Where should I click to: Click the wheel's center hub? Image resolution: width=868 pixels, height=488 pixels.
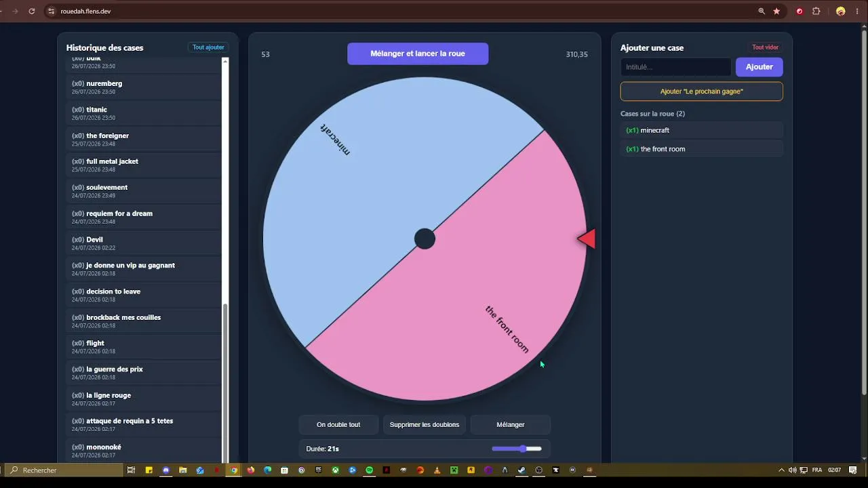tap(425, 239)
